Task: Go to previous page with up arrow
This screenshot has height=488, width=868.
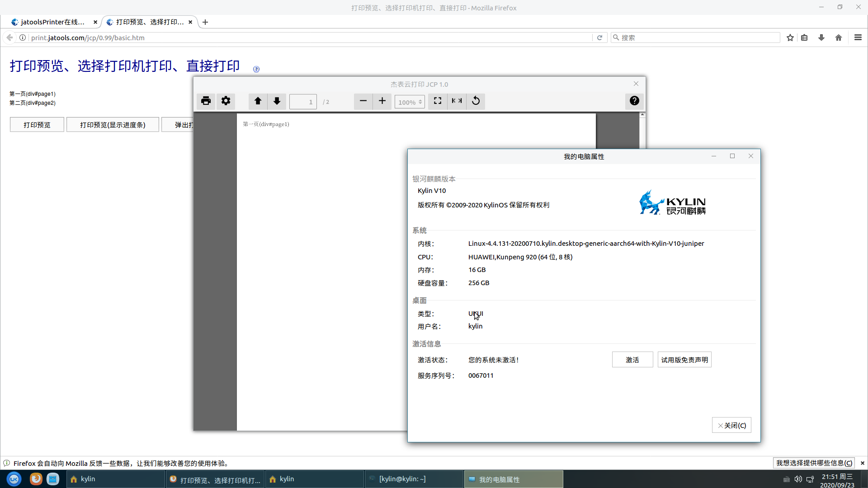Action: tap(258, 101)
